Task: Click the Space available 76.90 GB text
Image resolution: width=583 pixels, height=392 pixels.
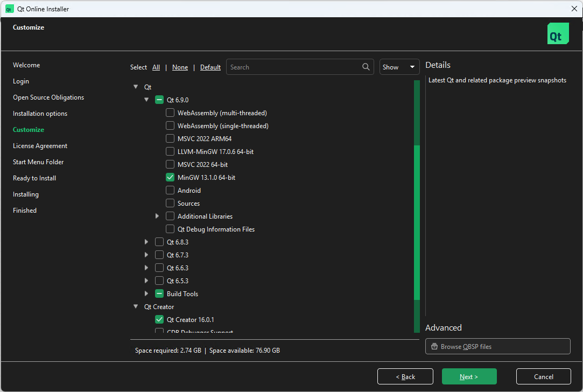Action: (244, 351)
